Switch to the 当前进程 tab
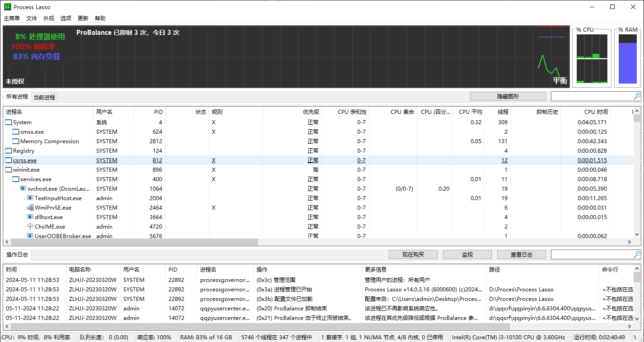Image resolution: width=644 pixels, height=342 pixels. [x=43, y=97]
